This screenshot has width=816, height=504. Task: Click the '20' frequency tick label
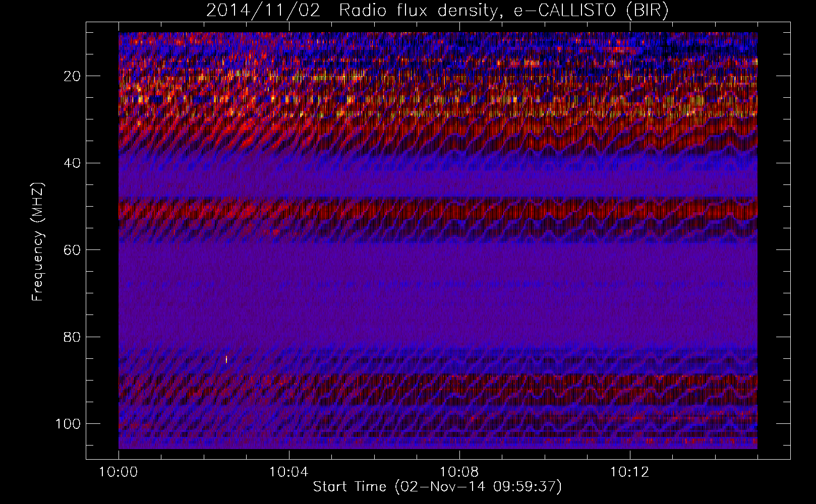pyautogui.click(x=73, y=76)
